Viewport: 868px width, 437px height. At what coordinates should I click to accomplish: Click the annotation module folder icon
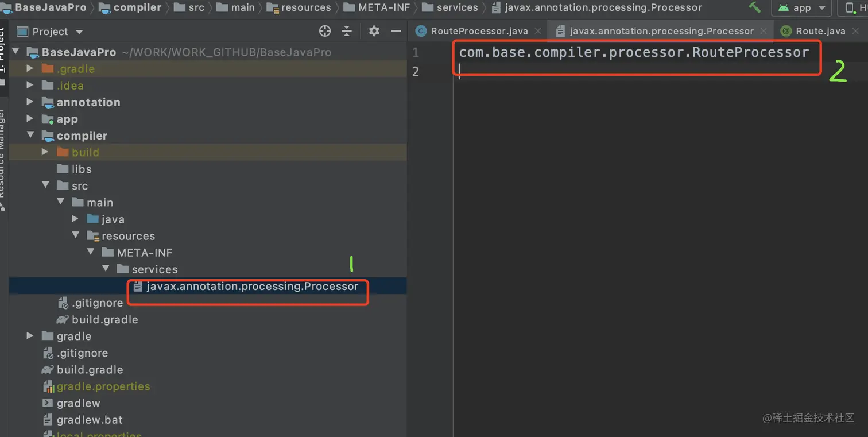pyautogui.click(x=48, y=102)
